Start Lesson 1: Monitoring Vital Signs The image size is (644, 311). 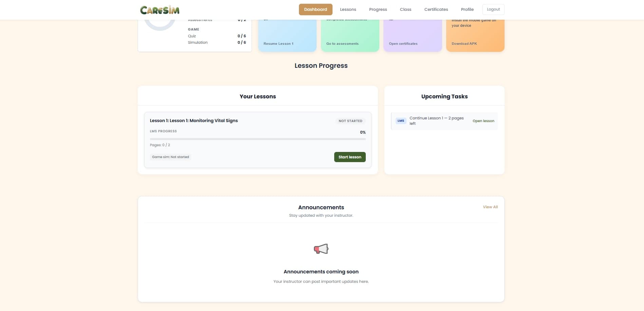(x=350, y=157)
